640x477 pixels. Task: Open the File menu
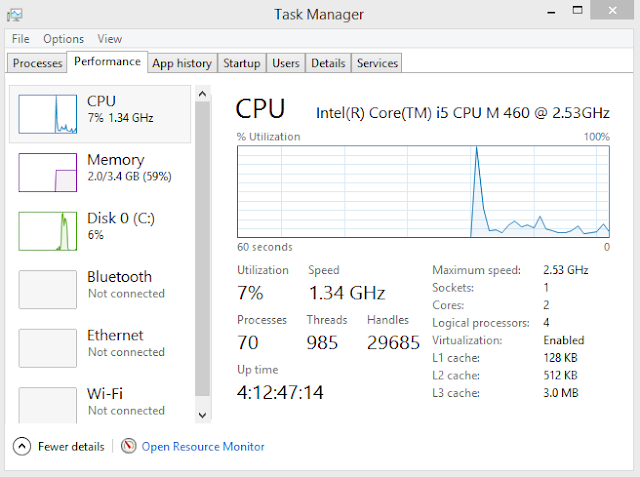21,39
